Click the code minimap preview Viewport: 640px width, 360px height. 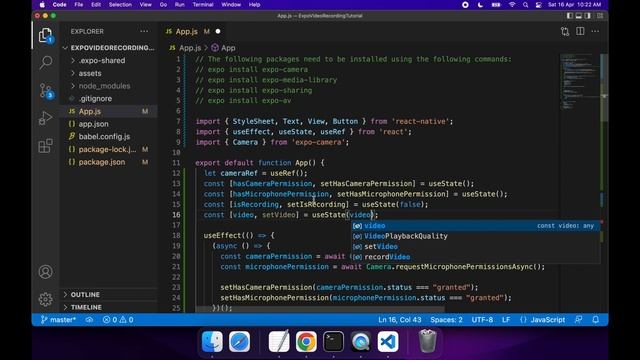coord(580,82)
